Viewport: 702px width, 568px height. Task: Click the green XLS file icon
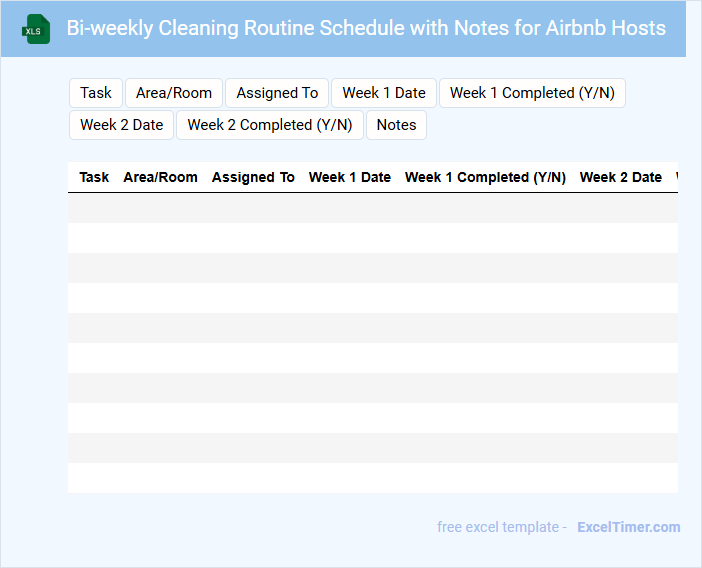[x=37, y=29]
